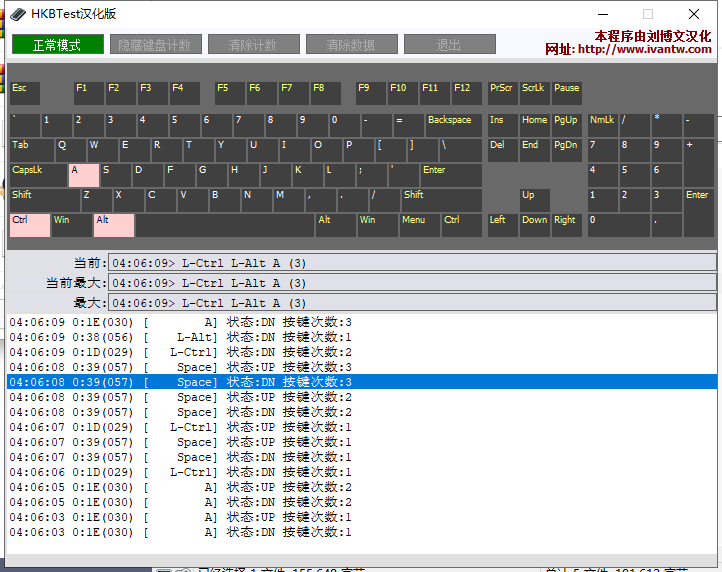
Task: Click the Home key
Action: pyautogui.click(x=535, y=125)
